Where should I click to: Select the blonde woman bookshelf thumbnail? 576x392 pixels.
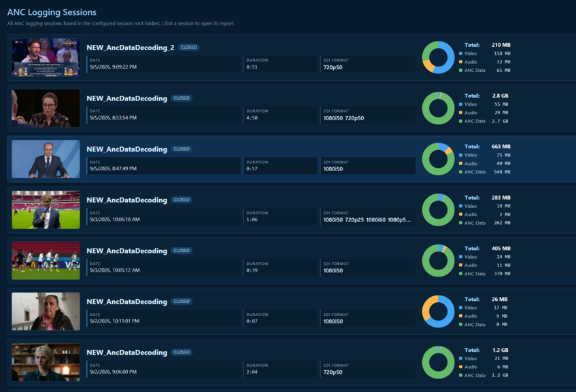coord(46,362)
